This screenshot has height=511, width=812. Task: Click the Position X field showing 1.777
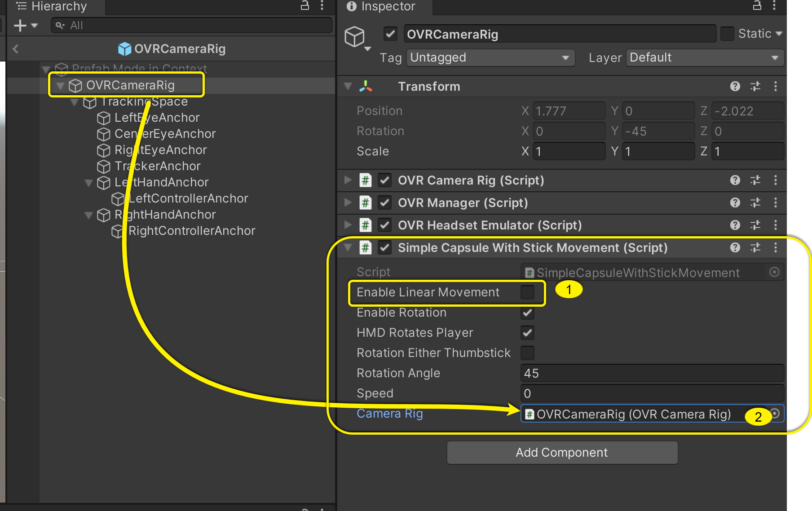tap(569, 111)
